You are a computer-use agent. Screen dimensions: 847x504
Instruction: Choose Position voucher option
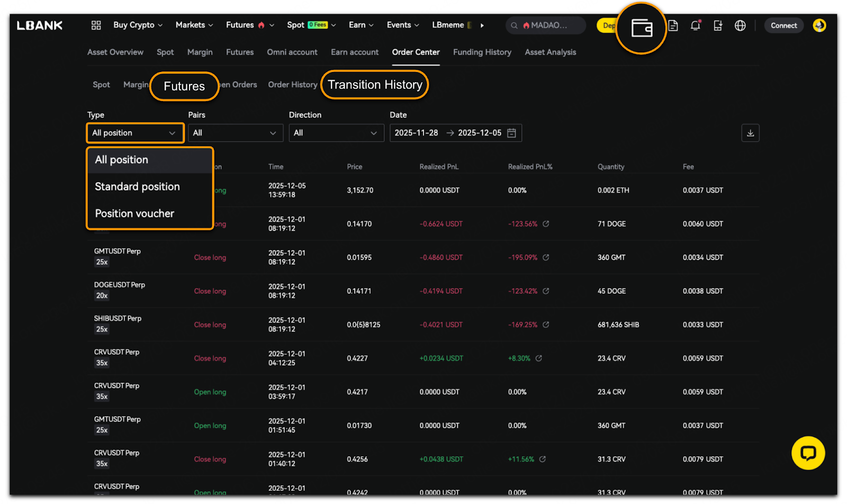tap(134, 214)
